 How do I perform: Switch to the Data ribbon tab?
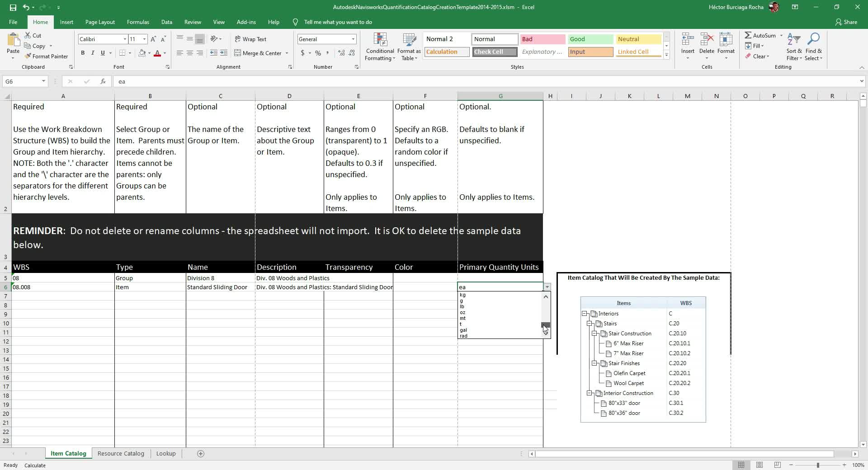[x=167, y=22]
